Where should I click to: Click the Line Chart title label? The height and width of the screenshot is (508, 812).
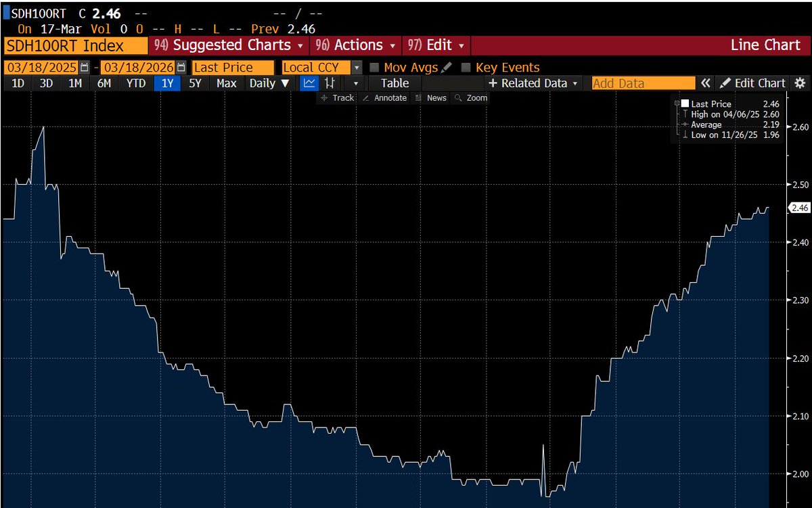[765, 45]
